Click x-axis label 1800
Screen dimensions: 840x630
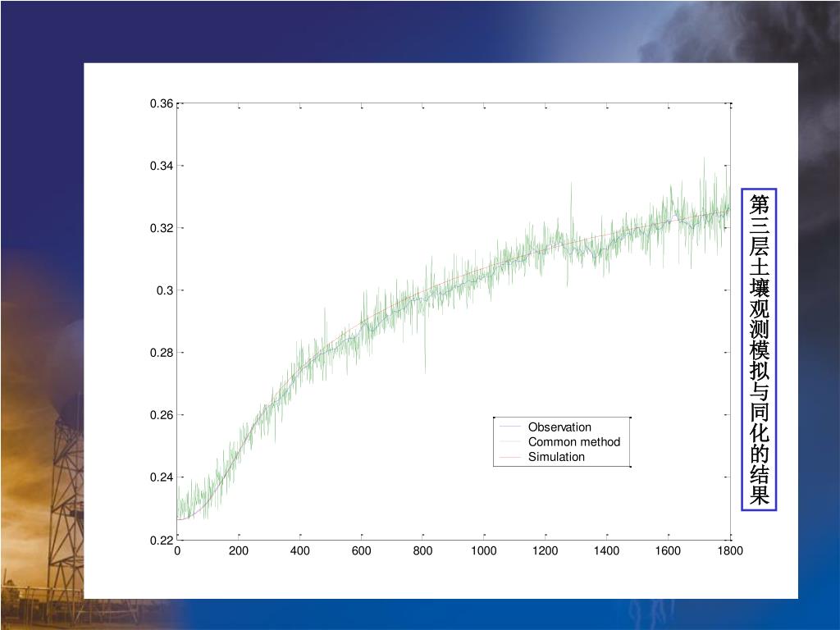(x=730, y=550)
